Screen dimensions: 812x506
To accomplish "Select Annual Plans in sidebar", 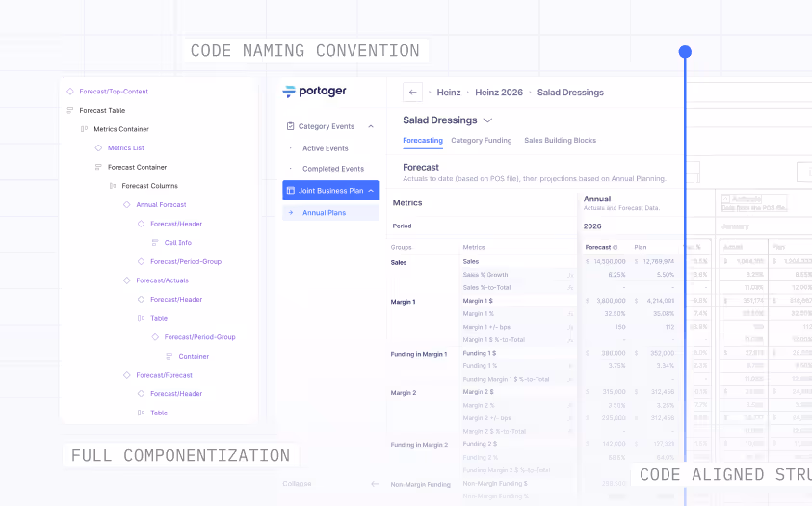I will pyautogui.click(x=330, y=213).
